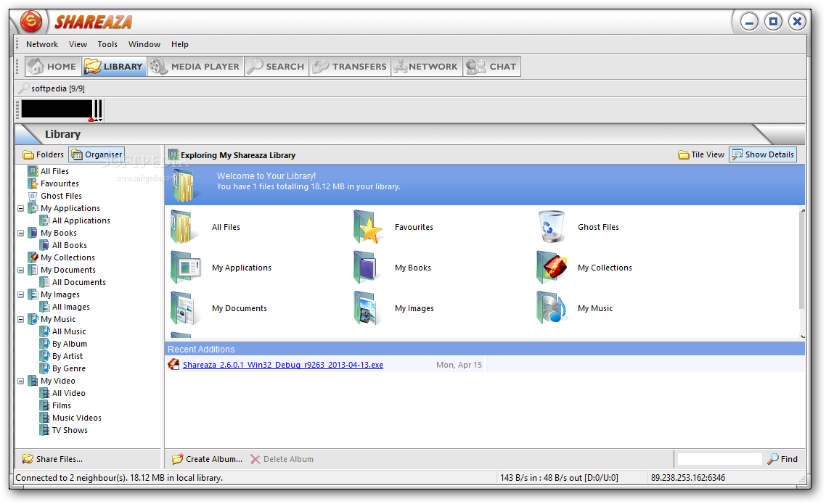Select the softpedia [9/9] search tab

coord(52,88)
